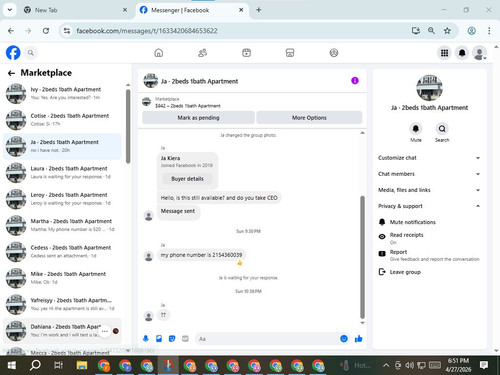Open the account profile avatar menu
The width and height of the screenshot is (500, 375).
(x=479, y=53)
